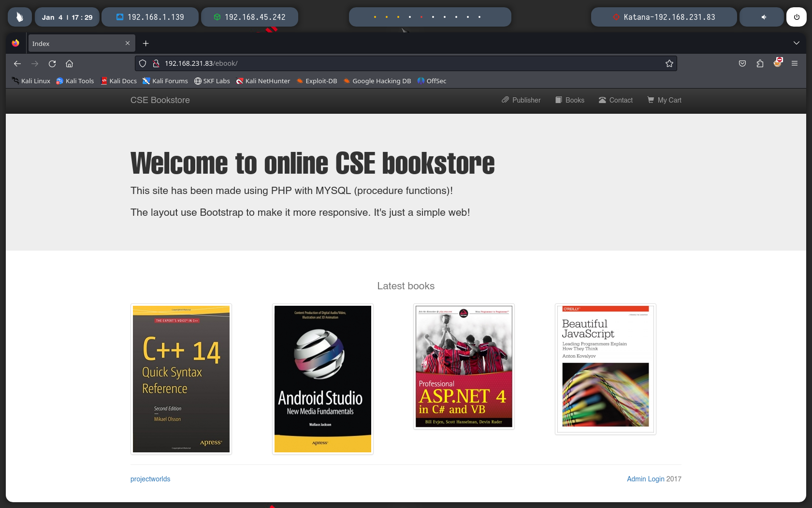Image resolution: width=812 pixels, height=508 pixels.
Task: Go to the browser home page
Action: [70, 63]
